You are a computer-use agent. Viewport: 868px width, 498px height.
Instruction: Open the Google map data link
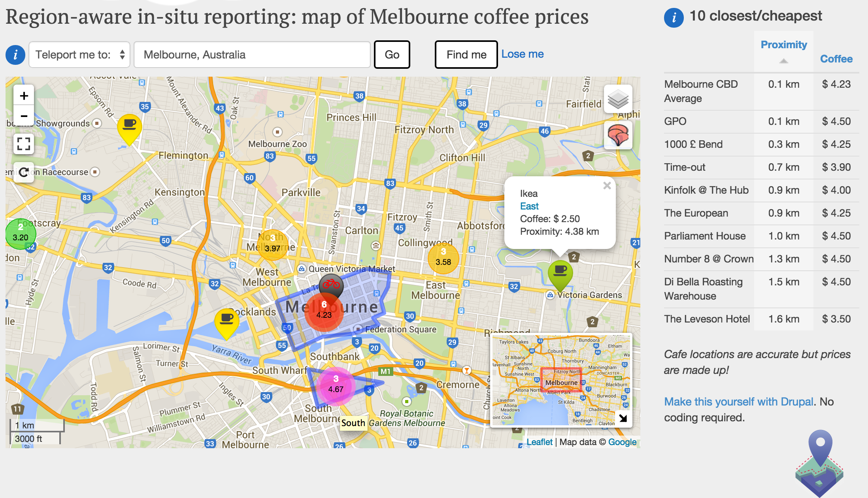622,442
